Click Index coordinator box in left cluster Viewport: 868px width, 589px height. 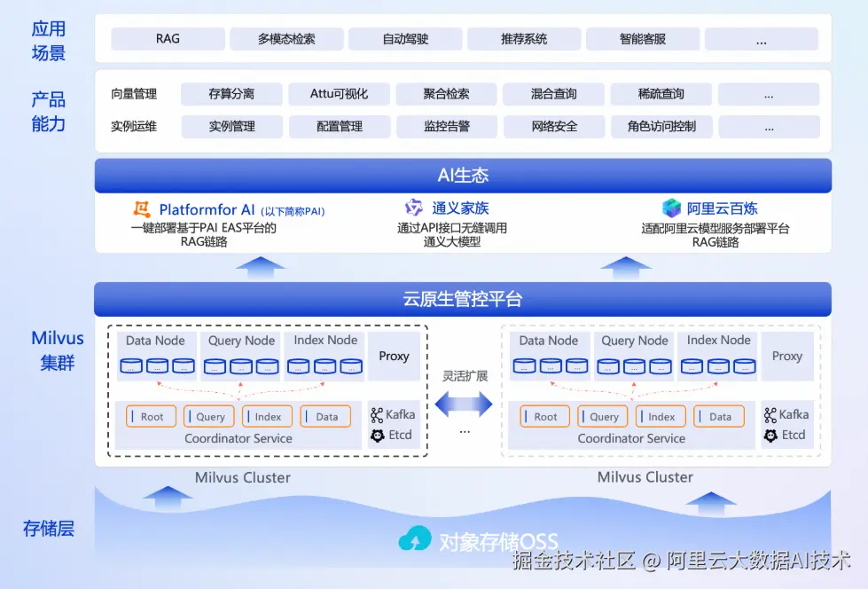coord(268,416)
